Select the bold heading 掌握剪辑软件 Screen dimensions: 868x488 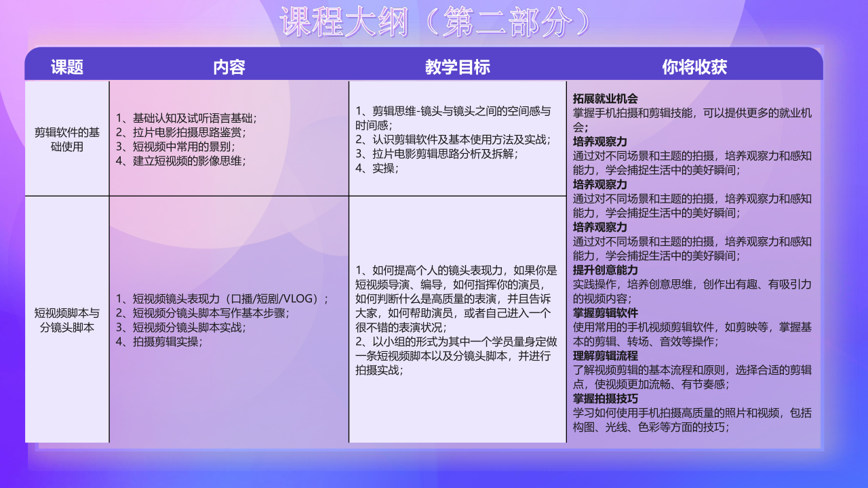tap(606, 312)
